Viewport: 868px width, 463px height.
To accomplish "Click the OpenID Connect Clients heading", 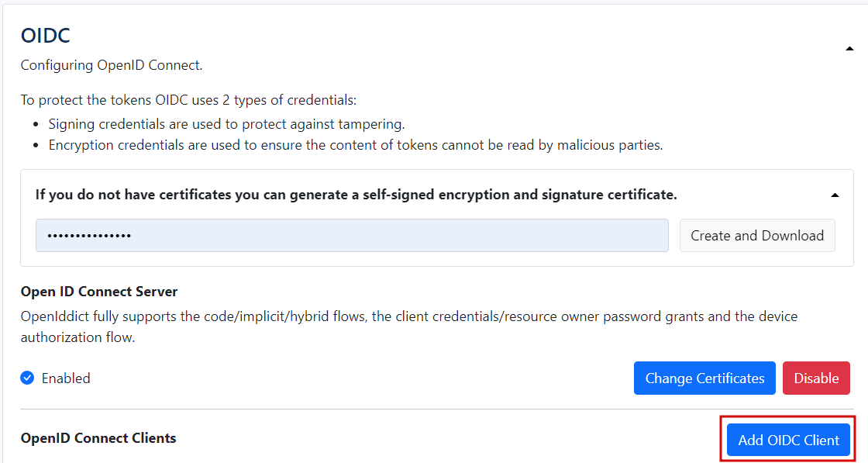I will 98,438.
